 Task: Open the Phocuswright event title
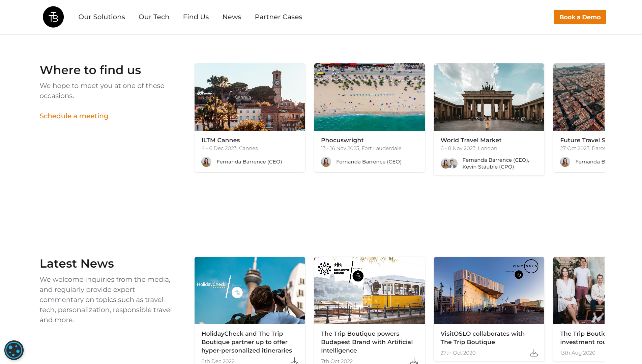pyautogui.click(x=342, y=140)
